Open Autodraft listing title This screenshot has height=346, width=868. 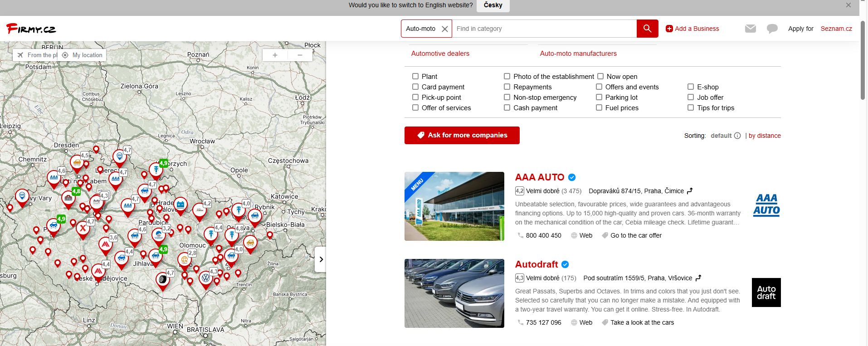[x=536, y=264]
